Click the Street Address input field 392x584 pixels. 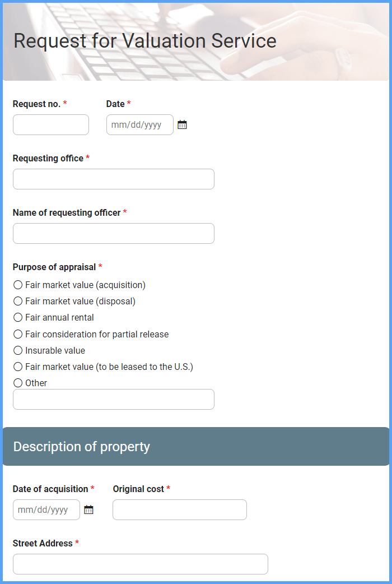point(141,564)
